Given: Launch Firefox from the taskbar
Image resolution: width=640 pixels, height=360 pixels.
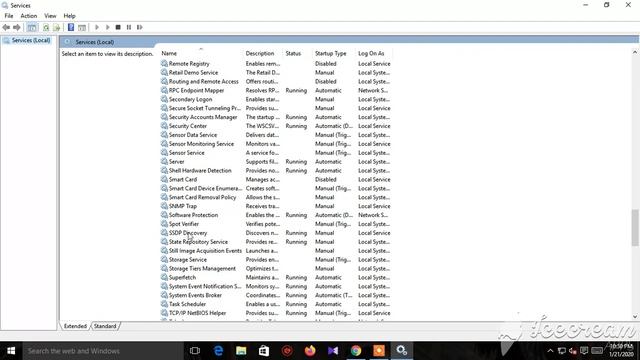Looking at the screenshot, I should (x=310, y=351).
